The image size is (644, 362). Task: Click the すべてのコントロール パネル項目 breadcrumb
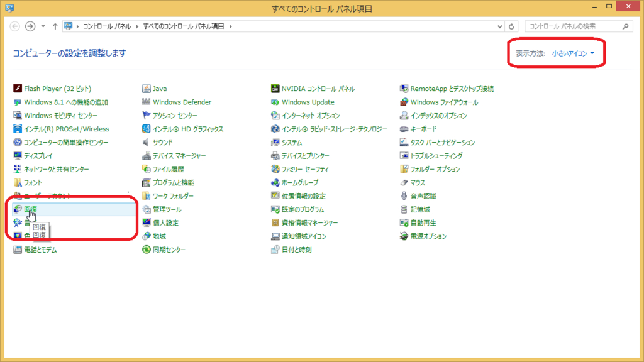pyautogui.click(x=184, y=26)
